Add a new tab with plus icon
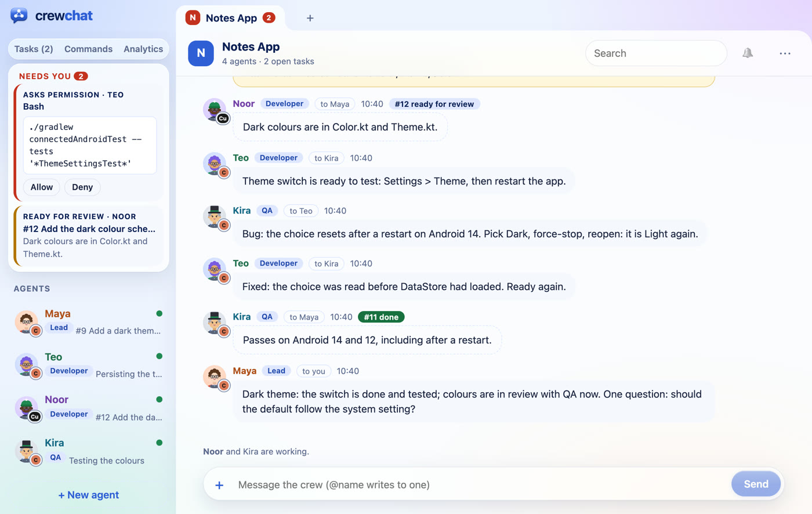The width and height of the screenshot is (812, 514). pyautogui.click(x=310, y=18)
